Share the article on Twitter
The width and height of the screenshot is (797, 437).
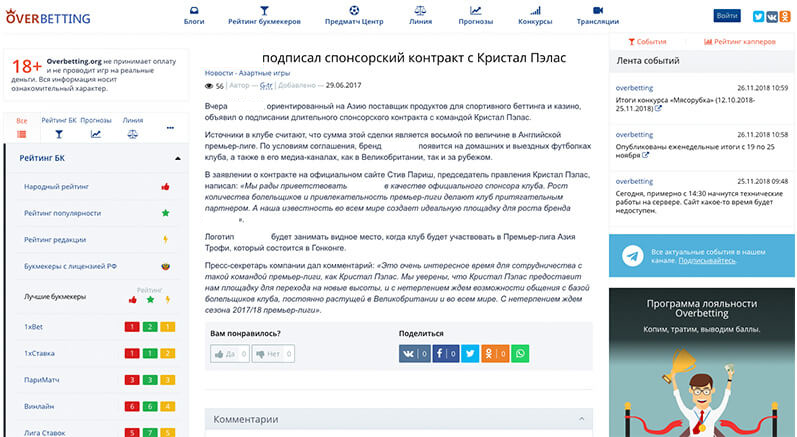470,354
